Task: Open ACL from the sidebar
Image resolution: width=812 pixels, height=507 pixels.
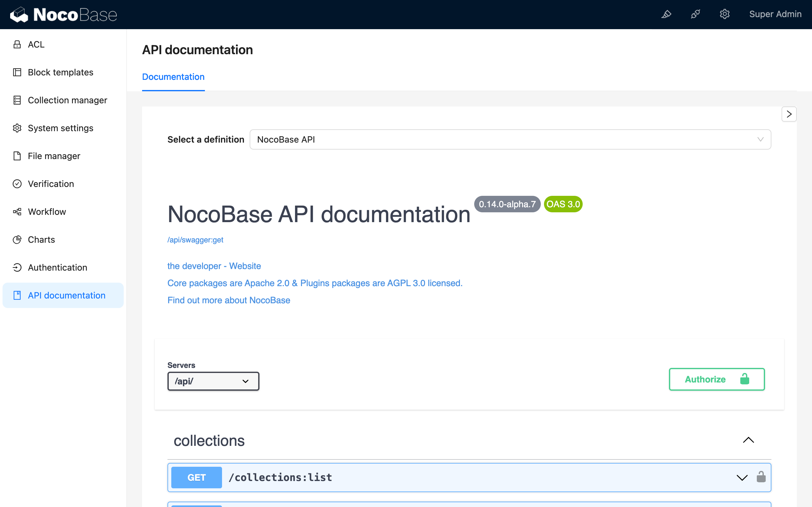Action: click(x=36, y=44)
